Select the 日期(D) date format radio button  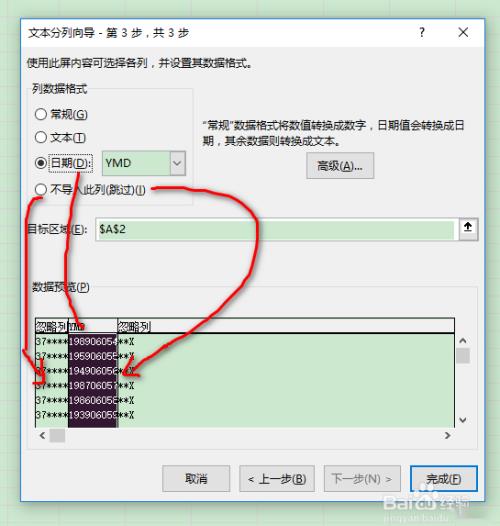41,163
